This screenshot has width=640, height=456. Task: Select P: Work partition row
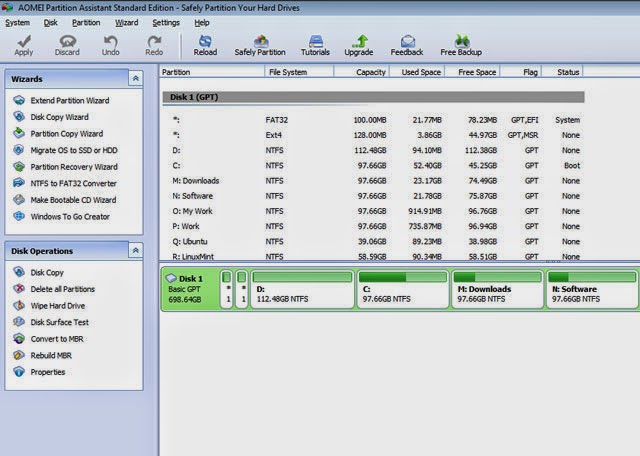pyautogui.click(x=373, y=226)
